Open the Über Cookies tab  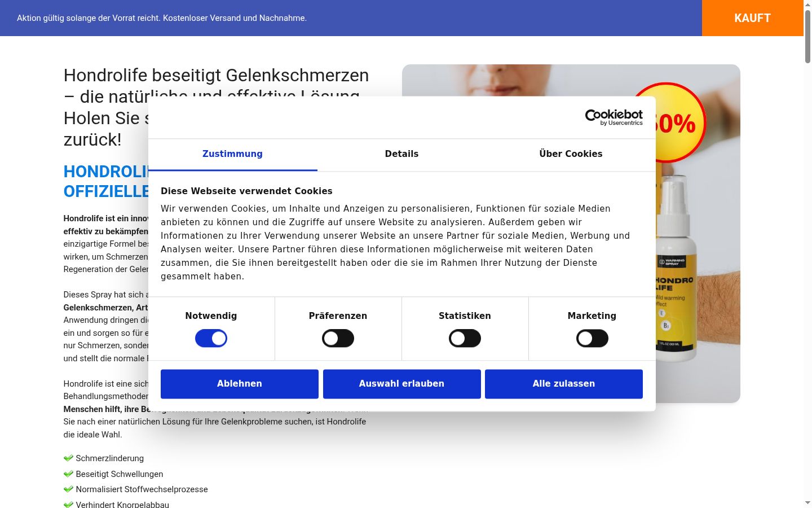click(571, 154)
